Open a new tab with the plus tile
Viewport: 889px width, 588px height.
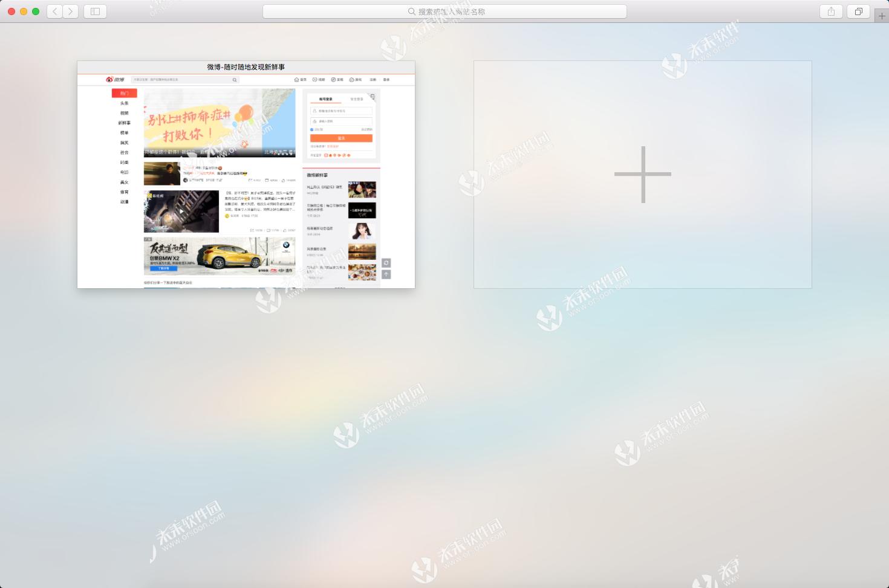[643, 174]
